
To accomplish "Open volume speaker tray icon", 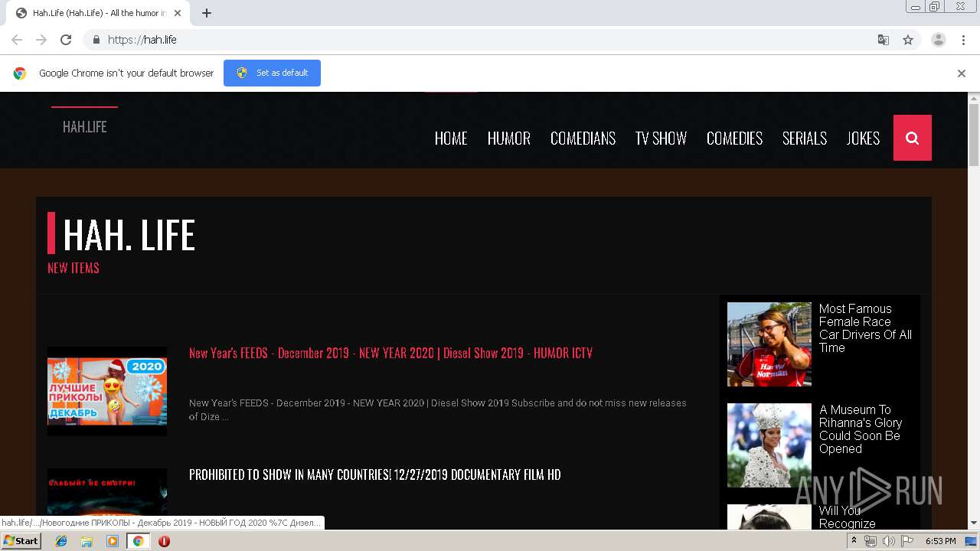I will (x=888, y=541).
